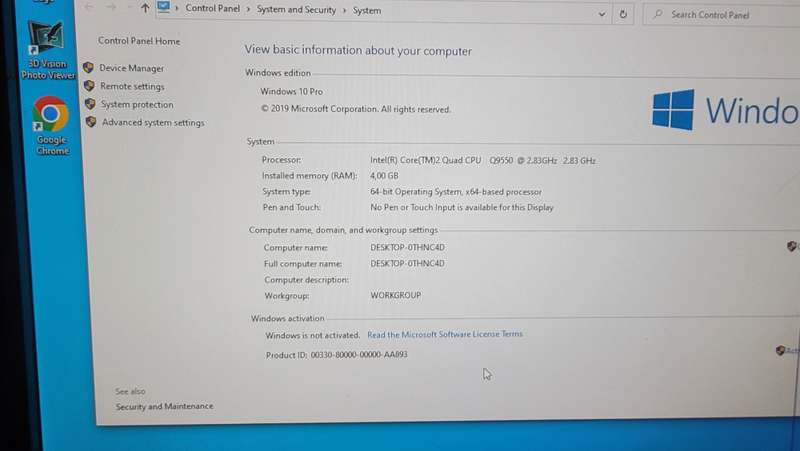The image size is (800, 451).
Task: Open Advanced system settings
Action: pyautogui.click(x=153, y=122)
